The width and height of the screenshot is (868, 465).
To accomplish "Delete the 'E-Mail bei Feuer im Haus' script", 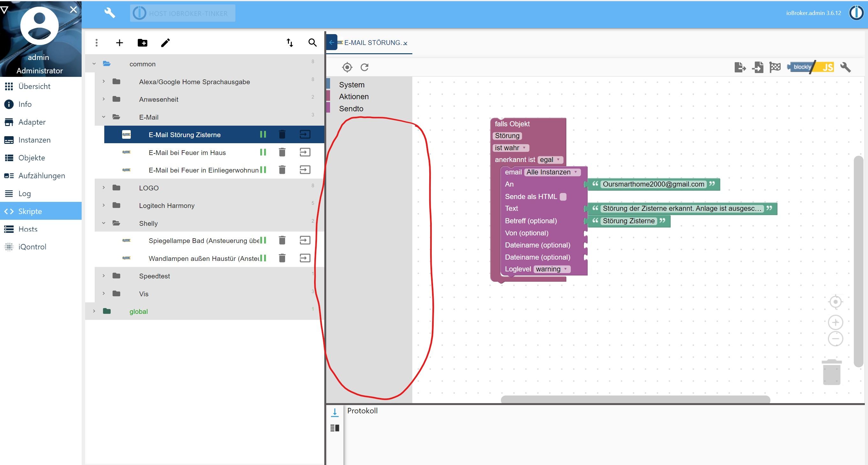I will point(282,152).
